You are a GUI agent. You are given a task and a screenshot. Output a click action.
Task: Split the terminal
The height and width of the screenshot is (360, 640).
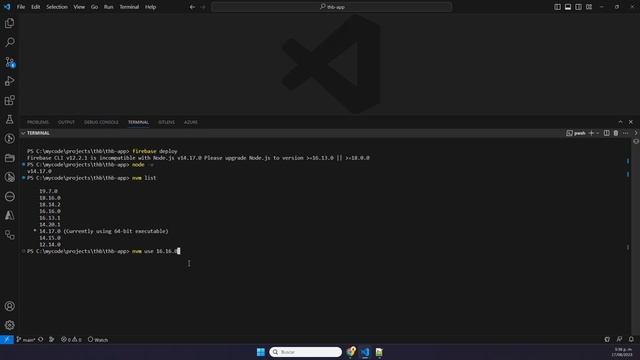click(607, 133)
